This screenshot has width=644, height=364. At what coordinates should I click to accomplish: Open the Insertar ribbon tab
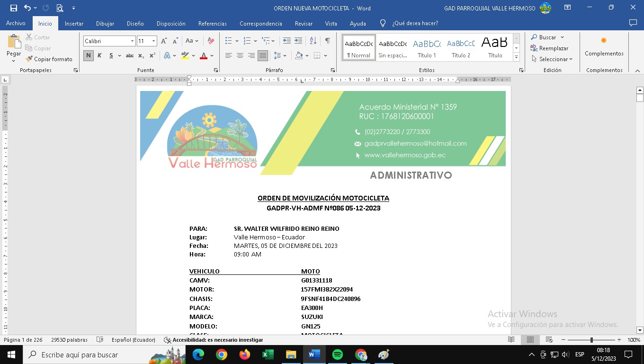click(74, 23)
